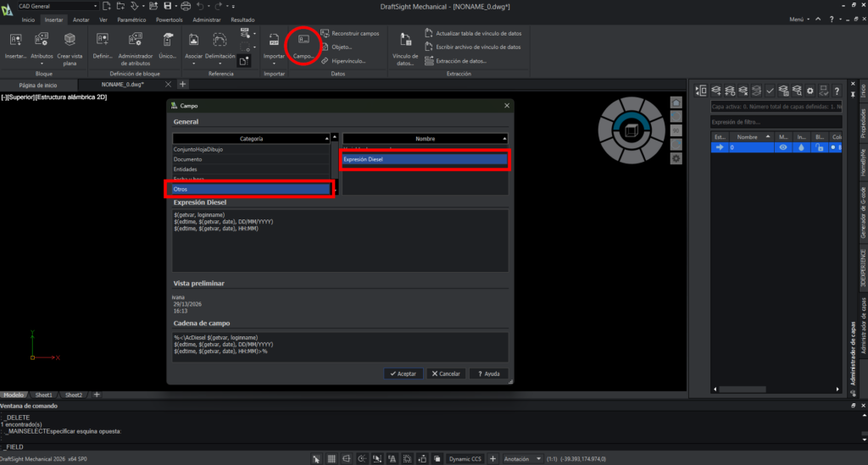Sort by Nombre column in Campo dialog
Viewport: 868px width, 465px height.
tap(426, 139)
